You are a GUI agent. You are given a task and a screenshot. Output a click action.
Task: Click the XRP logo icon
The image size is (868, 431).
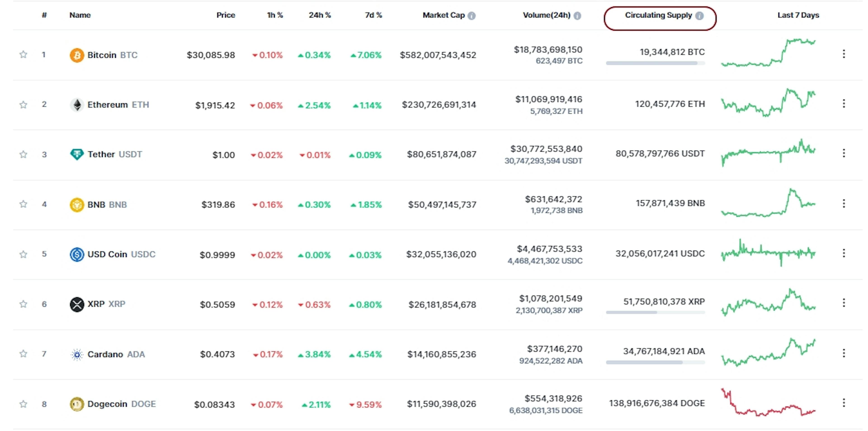pyautogui.click(x=77, y=304)
